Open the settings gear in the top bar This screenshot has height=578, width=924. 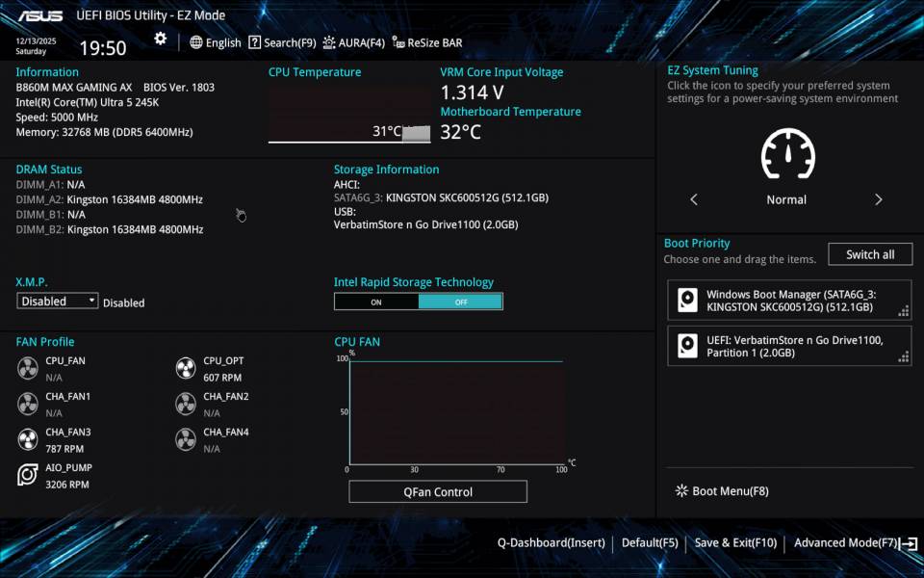coord(160,39)
